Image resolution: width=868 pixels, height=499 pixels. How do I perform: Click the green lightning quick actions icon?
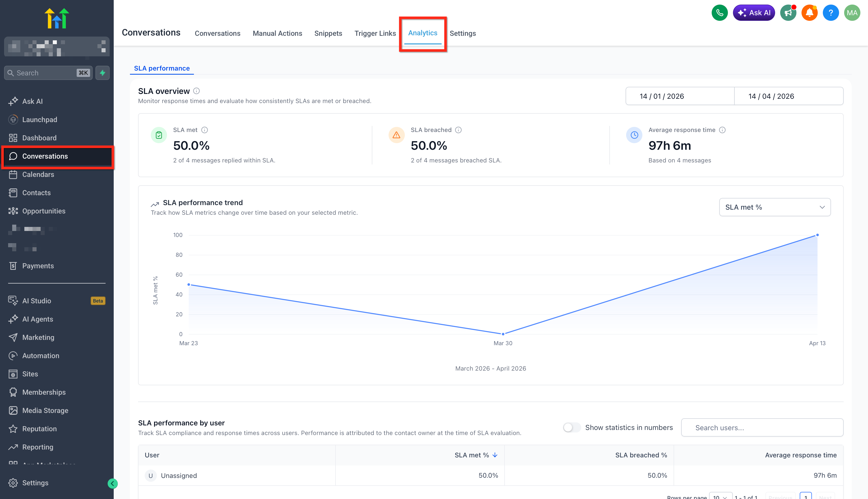pyautogui.click(x=103, y=73)
